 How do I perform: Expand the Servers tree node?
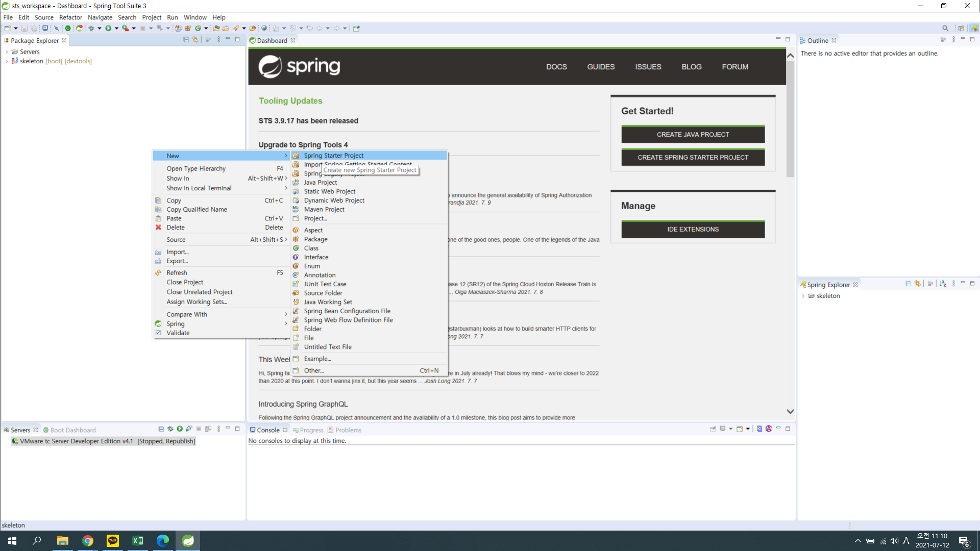coord(7,52)
